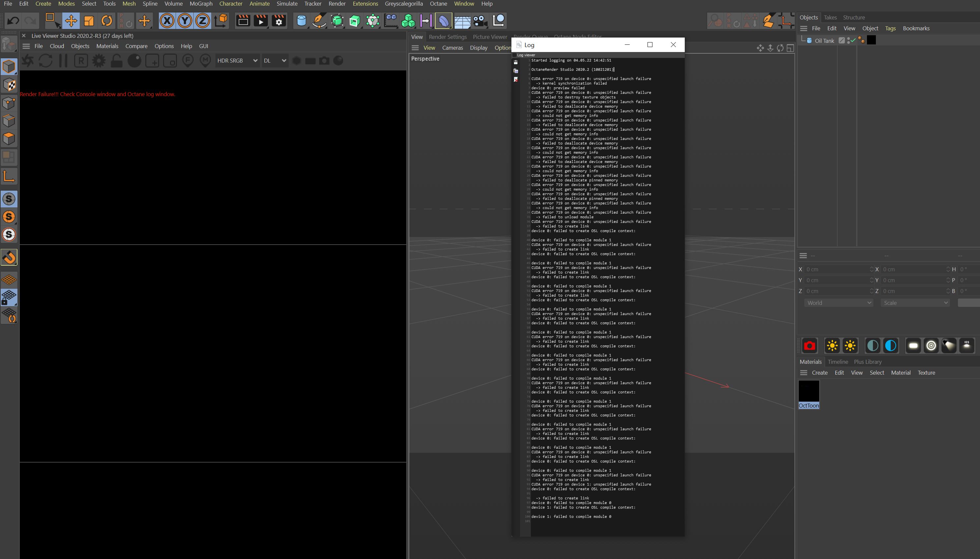Click the Oil Tank black material tag
The height and width of the screenshot is (559, 980).
[x=871, y=40]
